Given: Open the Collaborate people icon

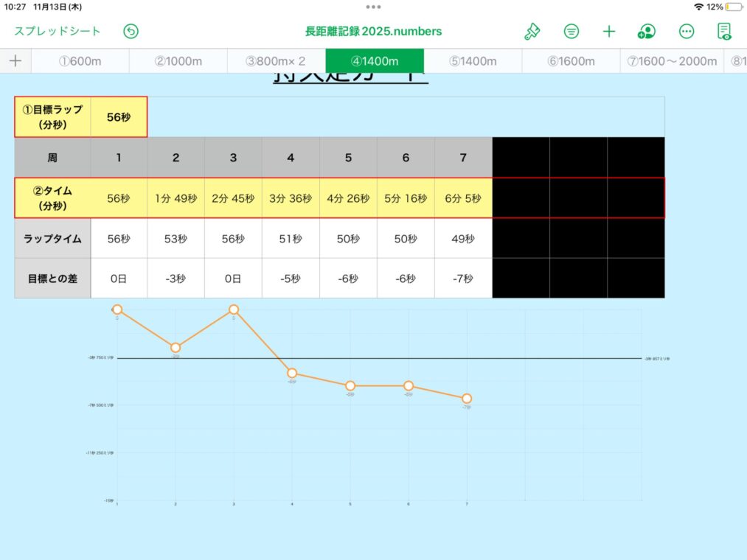Looking at the screenshot, I should (x=646, y=32).
